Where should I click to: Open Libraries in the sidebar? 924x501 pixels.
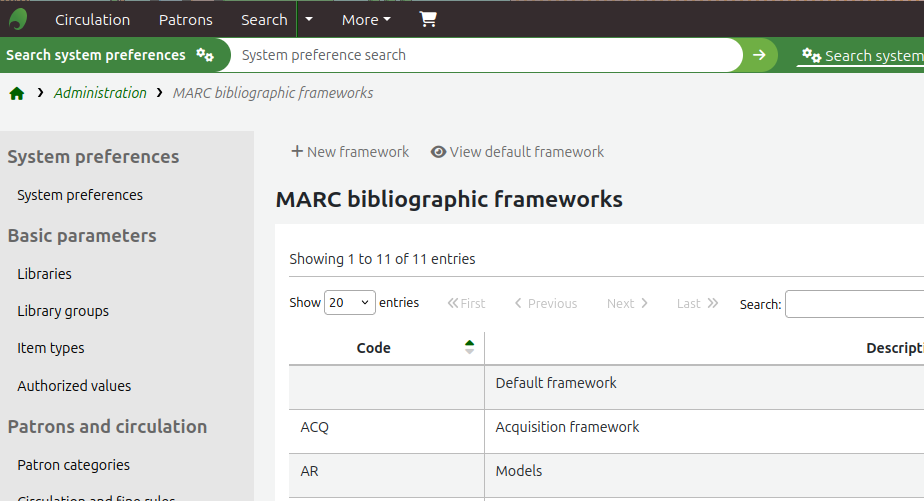tap(44, 274)
